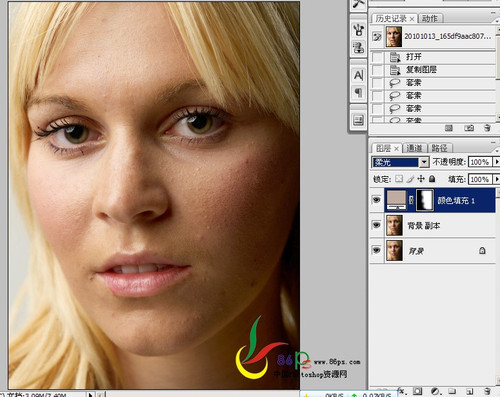Delete current history state with trash icon
The width and height of the screenshot is (500, 397).
pos(487,128)
